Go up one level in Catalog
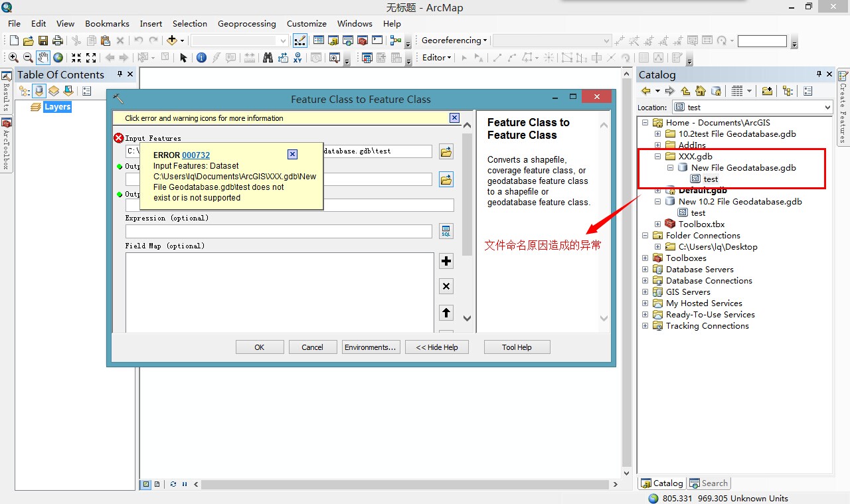This screenshot has width=850, height=504. 685,91
